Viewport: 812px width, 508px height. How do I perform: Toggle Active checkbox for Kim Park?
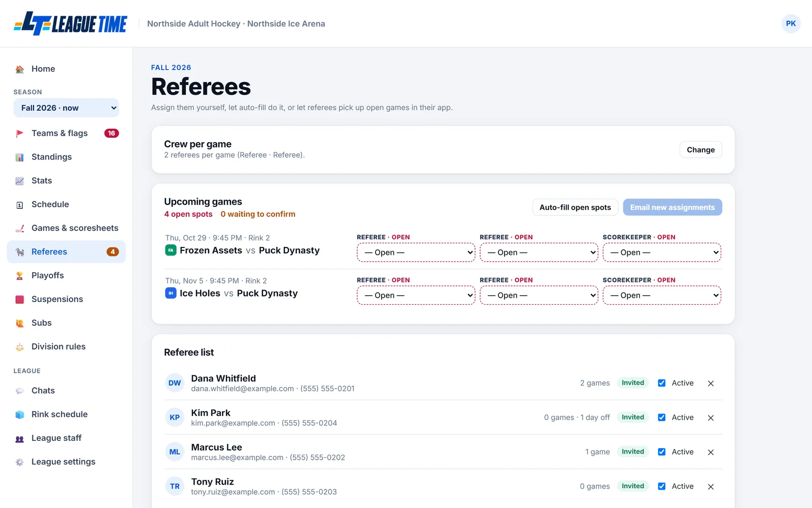(662, 418)
